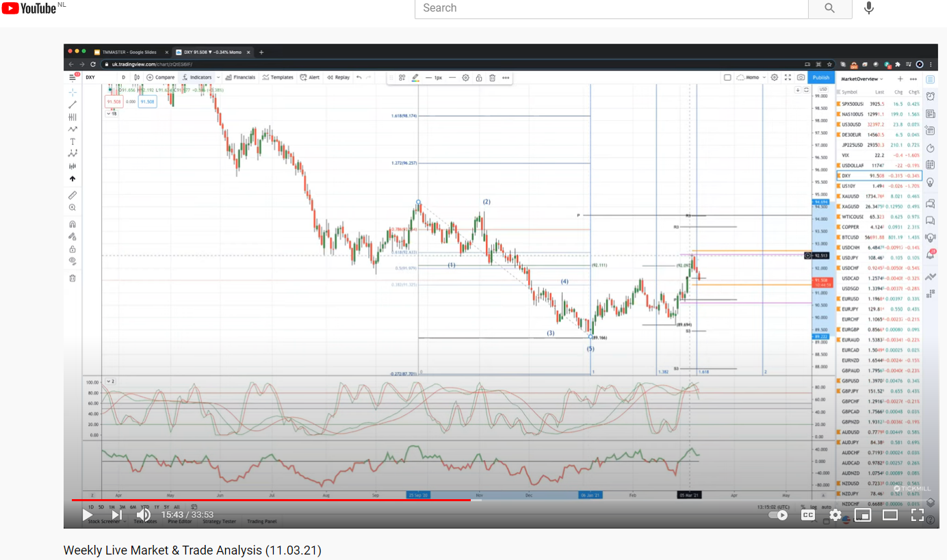Select the ruler measure tool
This screenshot has height=560, width=947.
(x=73, y=195)
